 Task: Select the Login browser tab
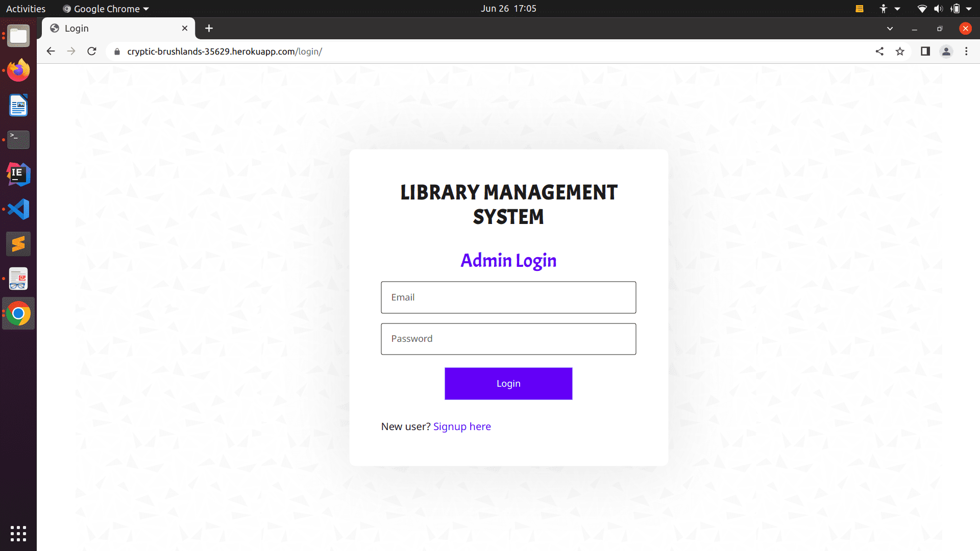118,29
